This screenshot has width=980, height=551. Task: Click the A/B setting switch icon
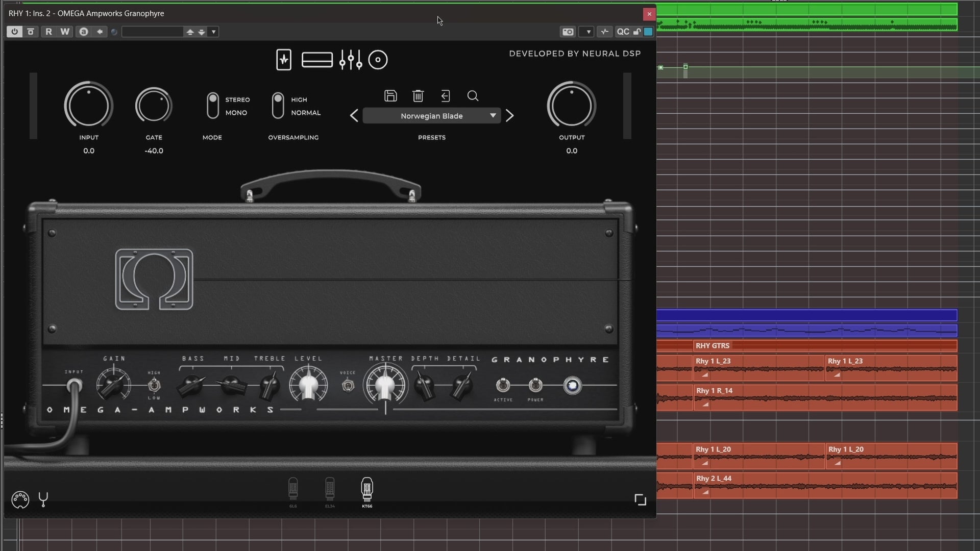83,32
